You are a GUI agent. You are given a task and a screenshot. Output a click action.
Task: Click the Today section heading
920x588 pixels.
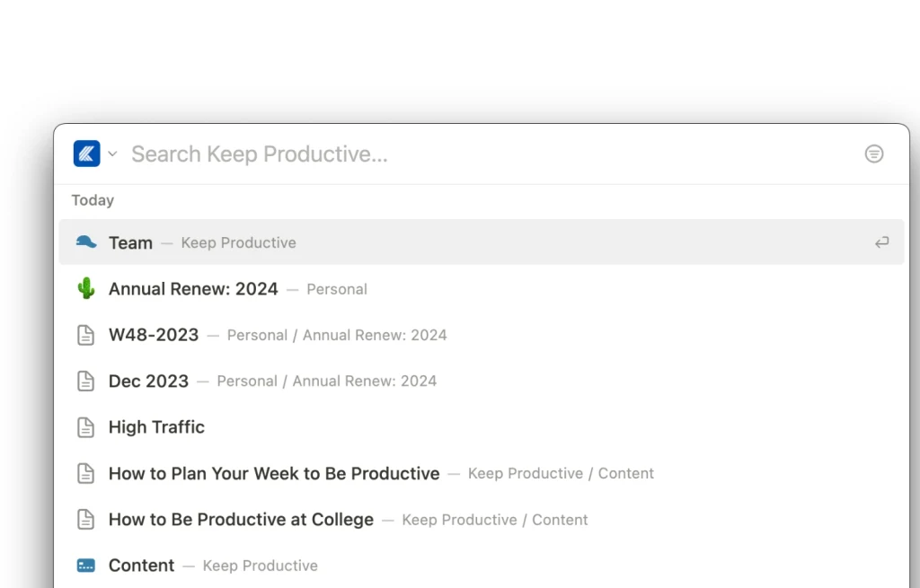93,200
